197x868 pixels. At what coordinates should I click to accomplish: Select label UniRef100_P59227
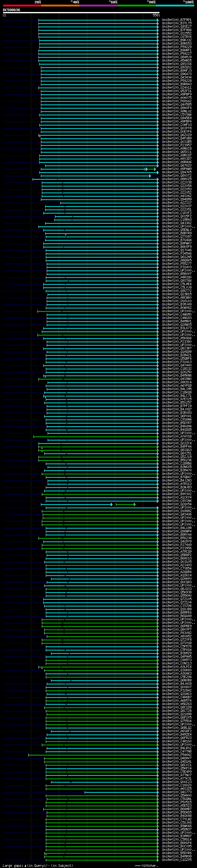176,54
